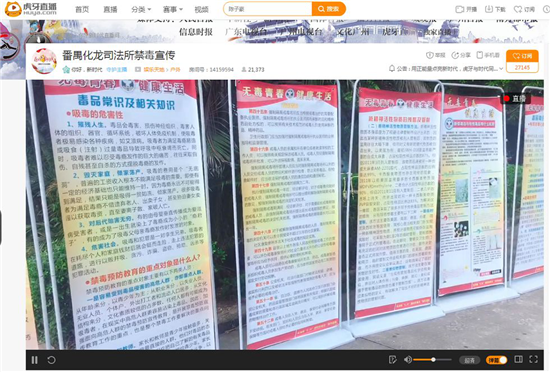Expand the 赛事 events dropdown
550x372 pixels.
click(x=173, y=9)
